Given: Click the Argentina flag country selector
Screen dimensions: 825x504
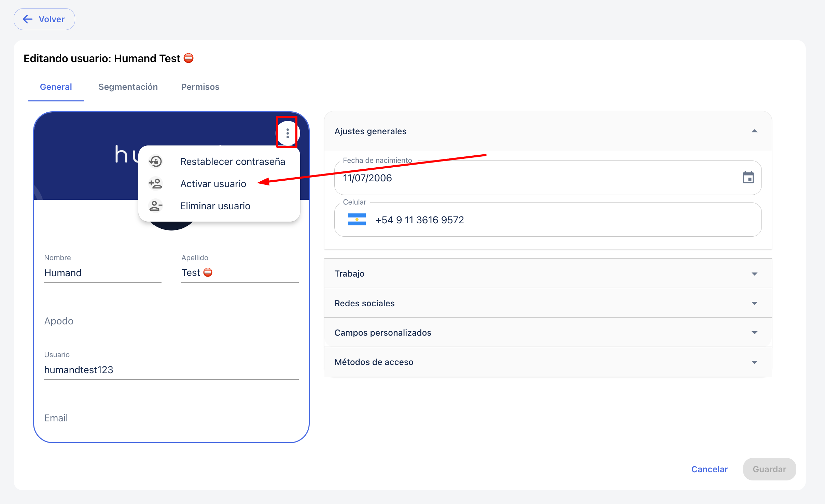Looking at the screenshot, I should tap(356, 220).
